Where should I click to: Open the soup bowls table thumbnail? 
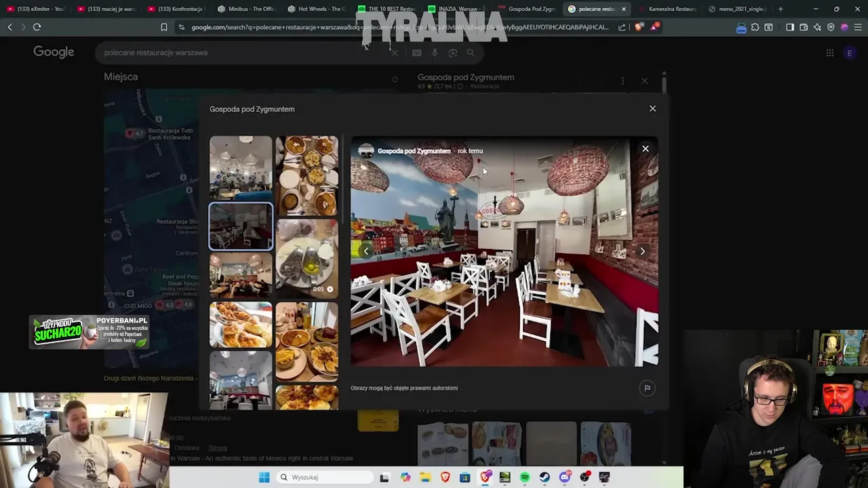click(x=307, y=176)
